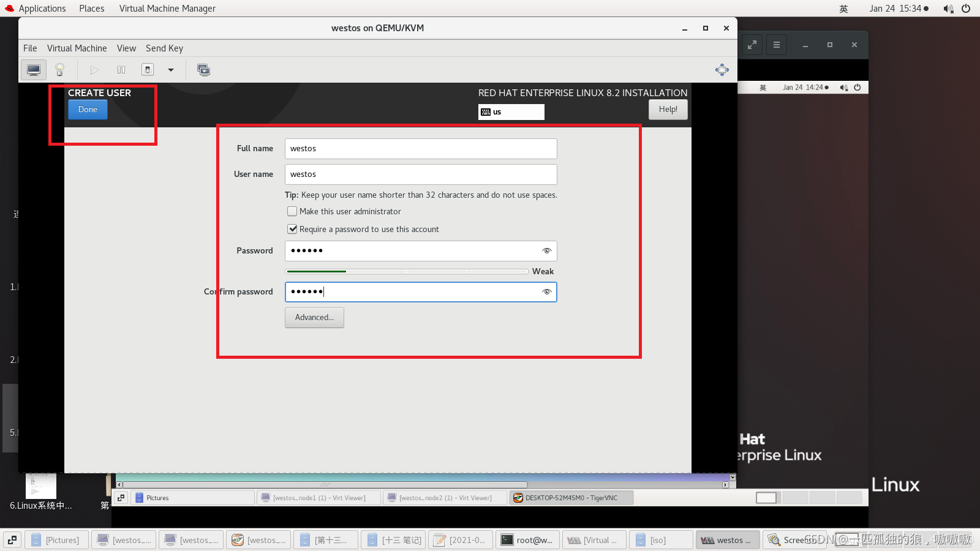The image size is (980, 551).
Task: Click the inner horizontal scrollbar
Action: [325, 484]
